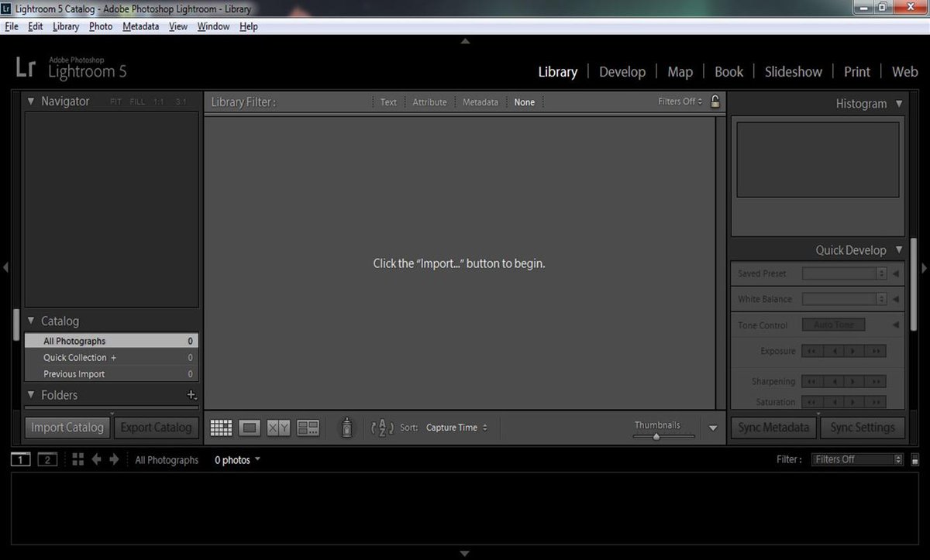930x560 pixels.
Task: Open the Filters Off preset menu in Library Filter
Action: click(x=680, y=101)
